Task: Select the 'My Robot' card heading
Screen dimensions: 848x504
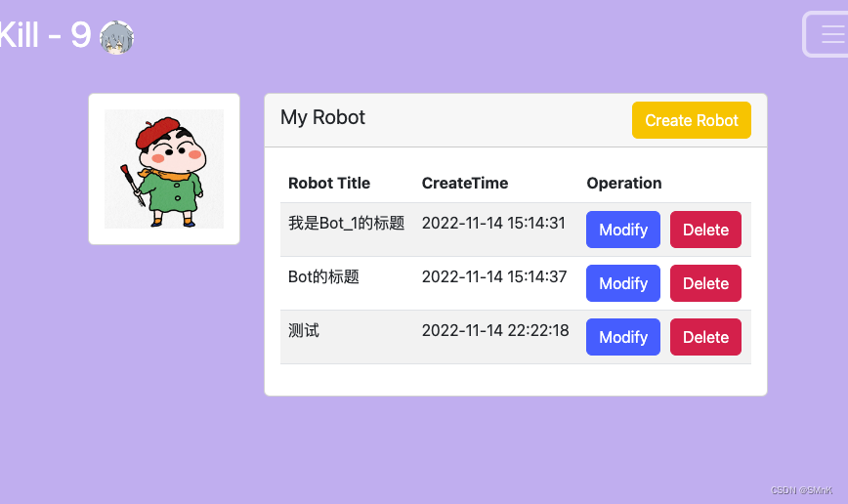Action: tap(322, 117)
